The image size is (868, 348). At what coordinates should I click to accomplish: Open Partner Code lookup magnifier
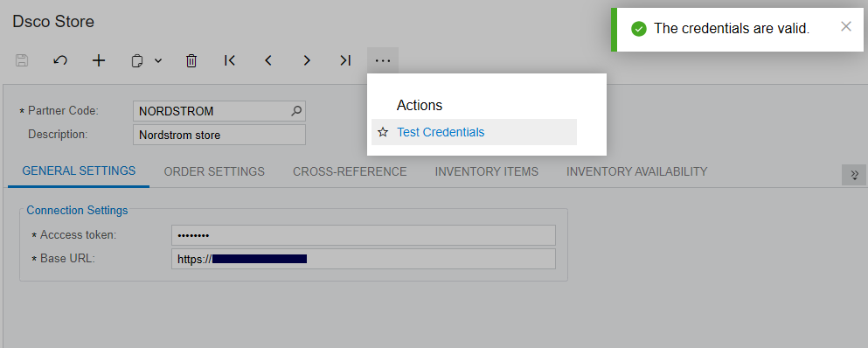coord(296,111)
